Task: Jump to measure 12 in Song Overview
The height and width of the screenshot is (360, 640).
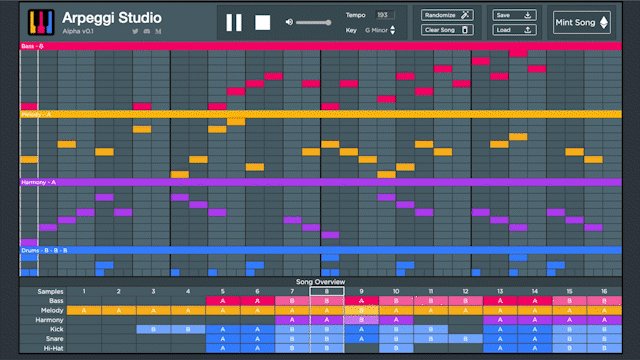Action: 465,291
